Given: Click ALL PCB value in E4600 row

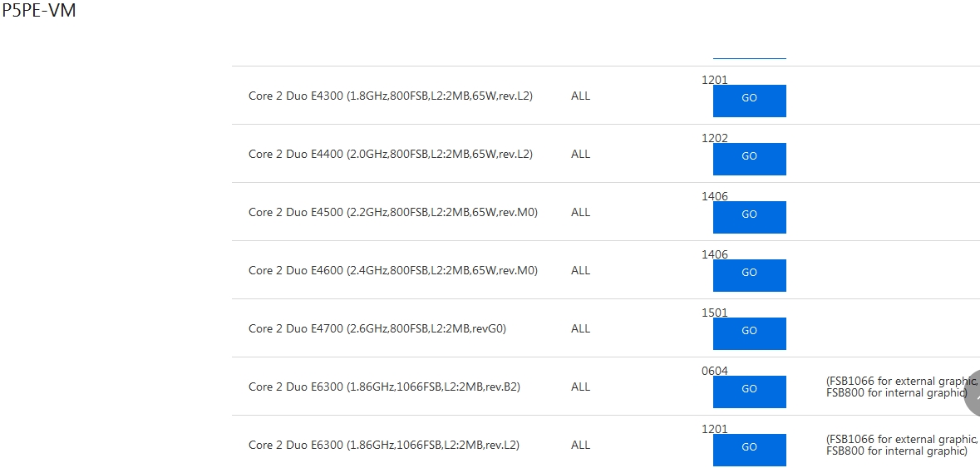Looking at the screenshot, I should coord(581,270).
